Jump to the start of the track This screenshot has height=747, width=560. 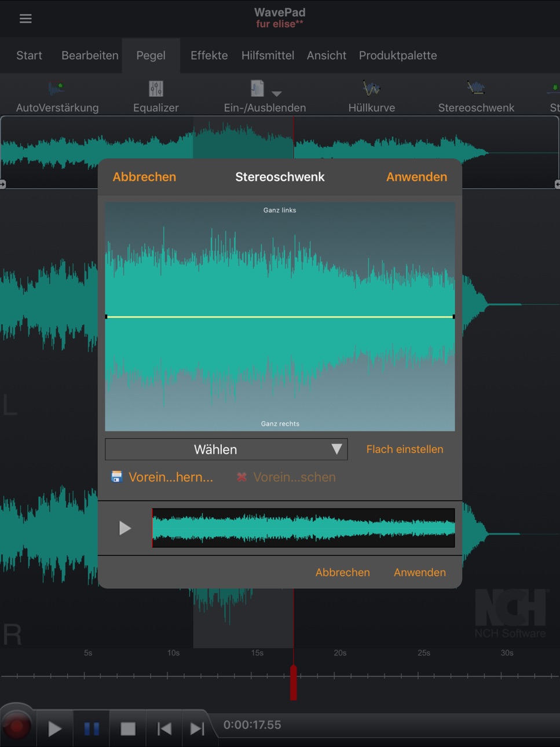pyautogui.click(x=164, y=728)
